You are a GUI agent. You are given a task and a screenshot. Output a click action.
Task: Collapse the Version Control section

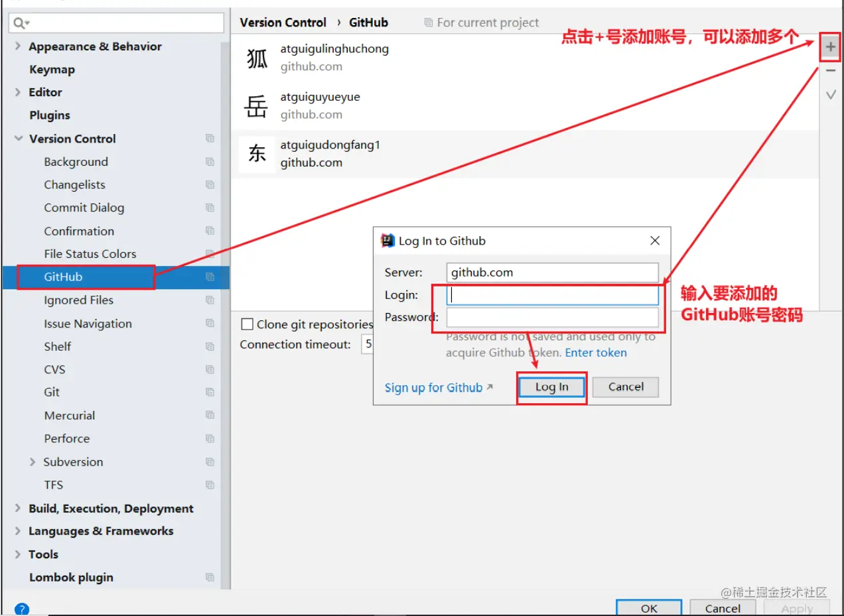pos(18,139)
